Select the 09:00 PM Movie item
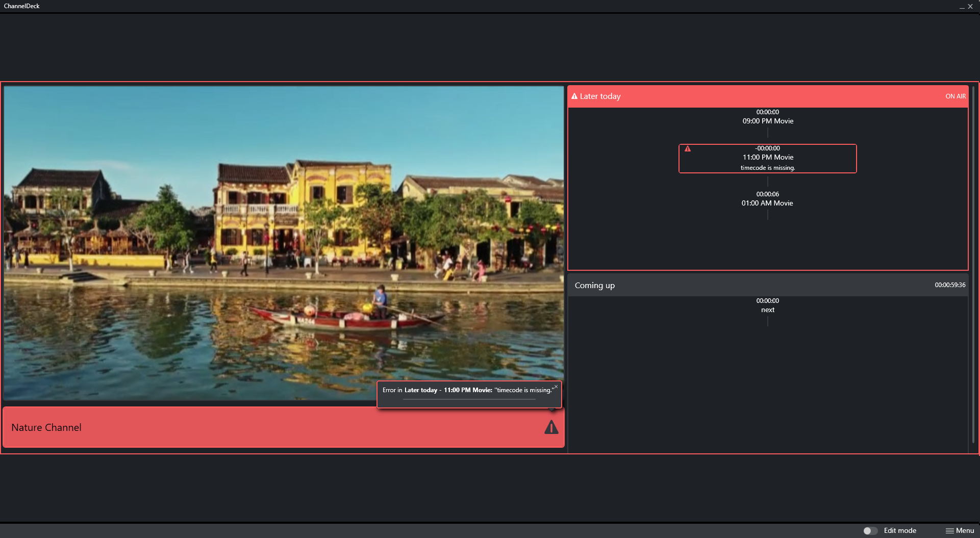Screen dimensions: 980x538 pyautogui.click(x=768, y=121)
